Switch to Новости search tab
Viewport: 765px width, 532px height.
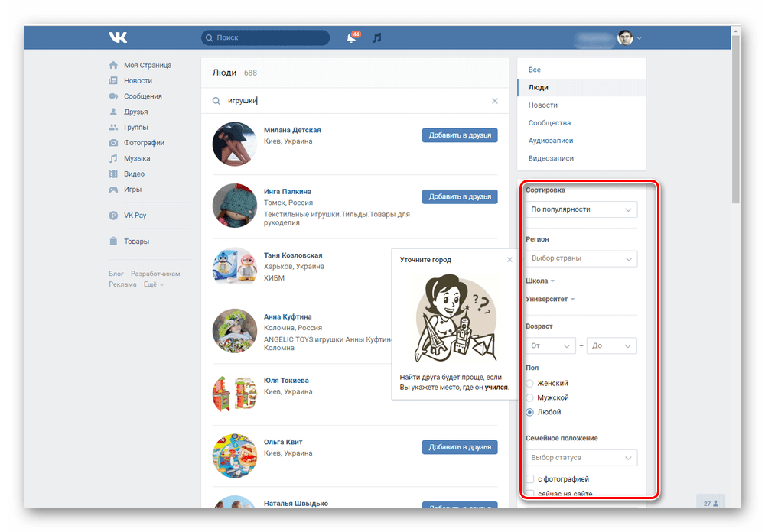click(x=581, y=105)
